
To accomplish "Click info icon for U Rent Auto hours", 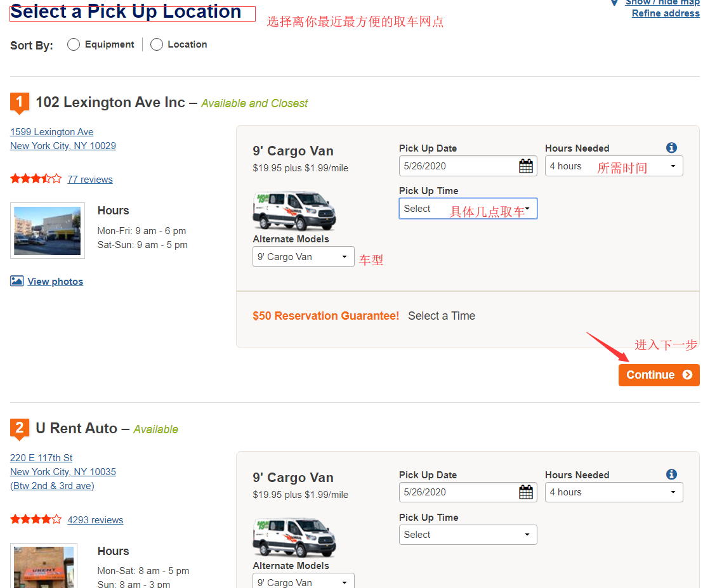I will click(x=671, y=474).
